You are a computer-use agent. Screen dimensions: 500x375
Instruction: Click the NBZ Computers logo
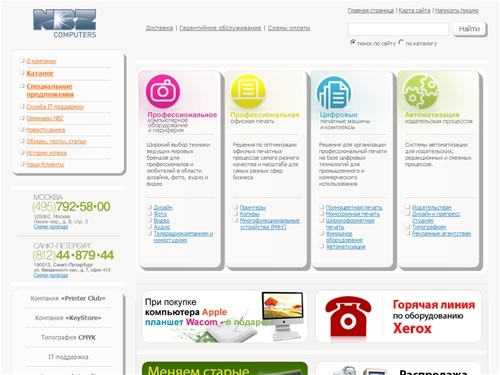point(65,23)
